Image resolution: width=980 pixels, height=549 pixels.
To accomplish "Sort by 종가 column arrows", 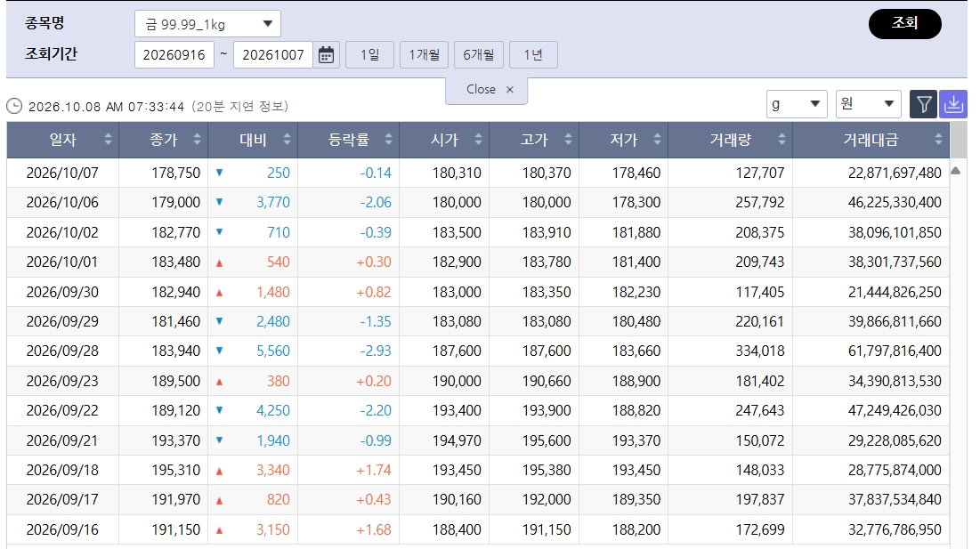I will point(197,140).
